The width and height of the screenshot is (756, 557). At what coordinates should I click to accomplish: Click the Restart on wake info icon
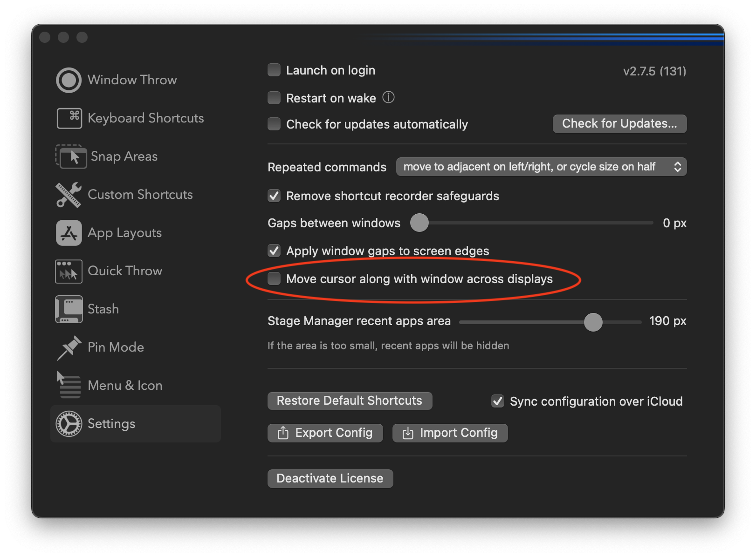pyautogui.click(x=388, y=97)
